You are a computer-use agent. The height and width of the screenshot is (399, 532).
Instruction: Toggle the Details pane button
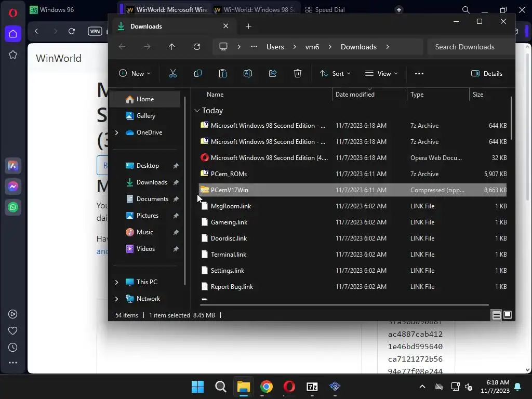click(486, 73)
